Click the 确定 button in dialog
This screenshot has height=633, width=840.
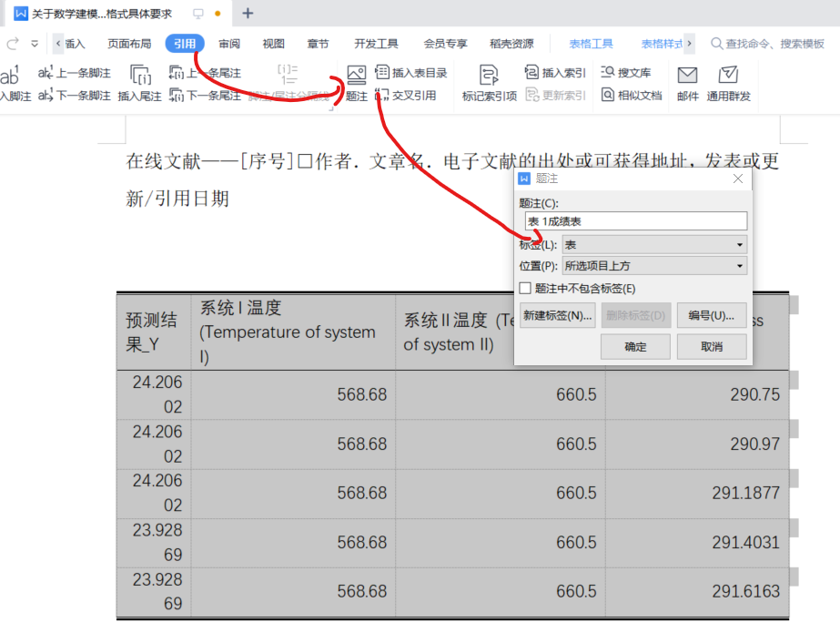(635, 347)
